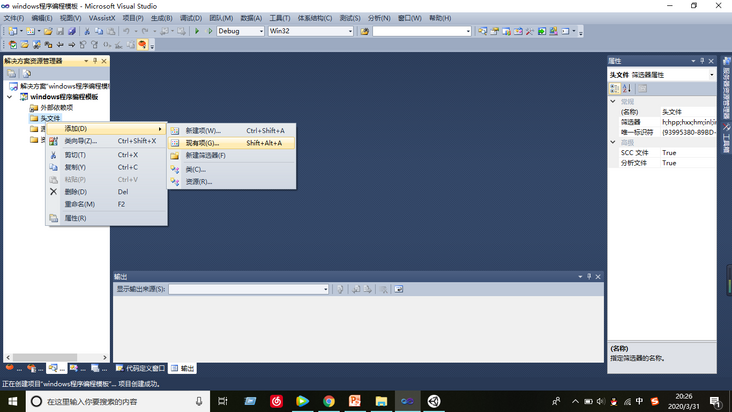Click the Start Without Debugging icon
Image resolution: width=732 pixels, height=412 pixels.
(210, 31)
